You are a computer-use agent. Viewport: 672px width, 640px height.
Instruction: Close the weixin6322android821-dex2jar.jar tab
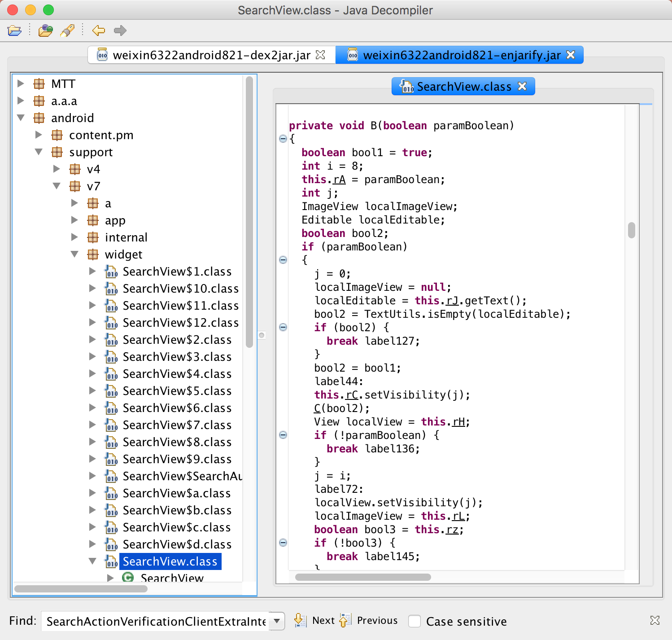point(320,55)
